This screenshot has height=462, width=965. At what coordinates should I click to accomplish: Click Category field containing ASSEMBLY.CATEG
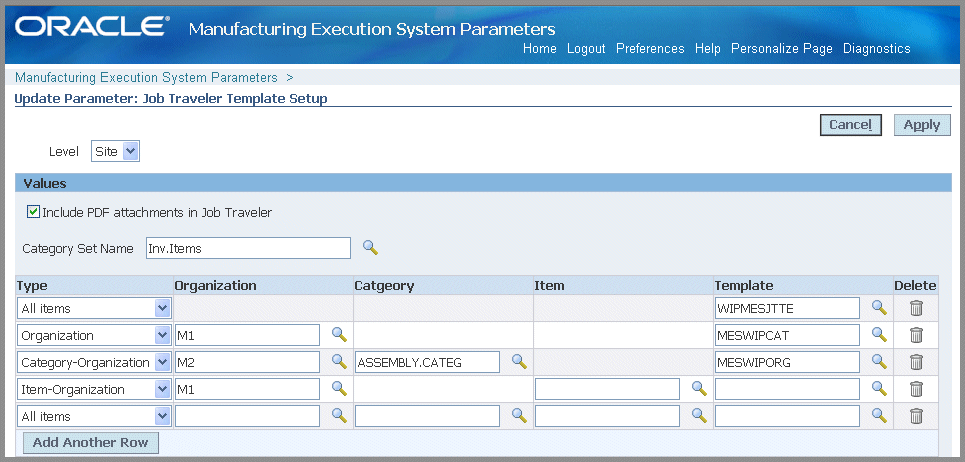tap(427, 362)
